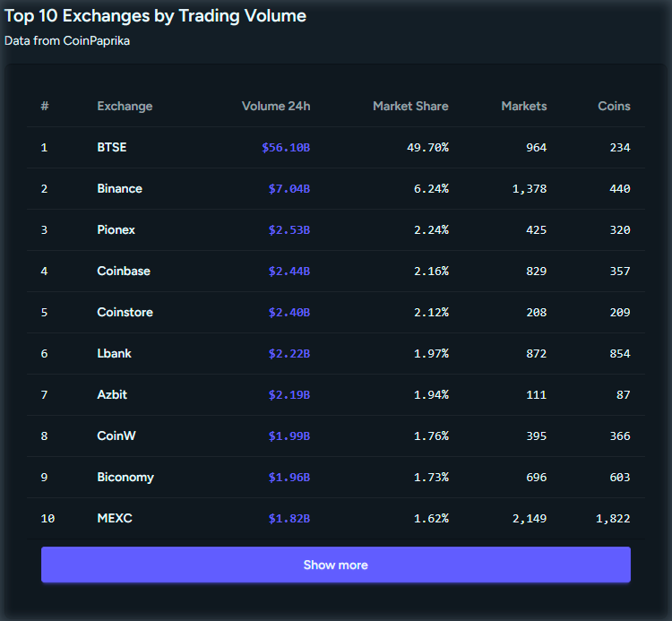This screenshot has width=672, height=621.
Task: Click the 964 markets value
Action: coord(537,148)
